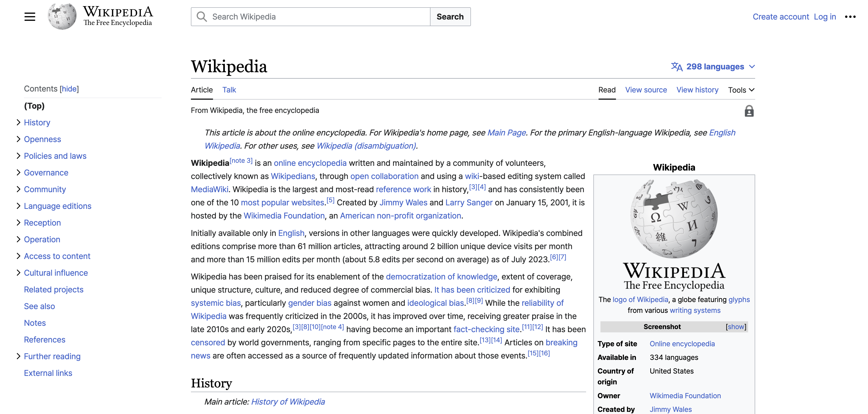Open the systemic bias link
Screen dimensions: 868x414
coord(216,303)
